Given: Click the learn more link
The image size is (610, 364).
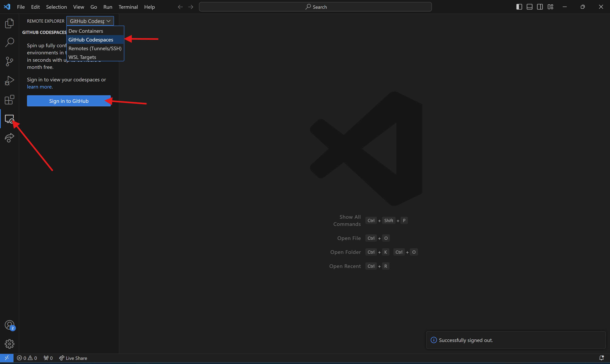Looking at the screenshot, I should point(39,87).
